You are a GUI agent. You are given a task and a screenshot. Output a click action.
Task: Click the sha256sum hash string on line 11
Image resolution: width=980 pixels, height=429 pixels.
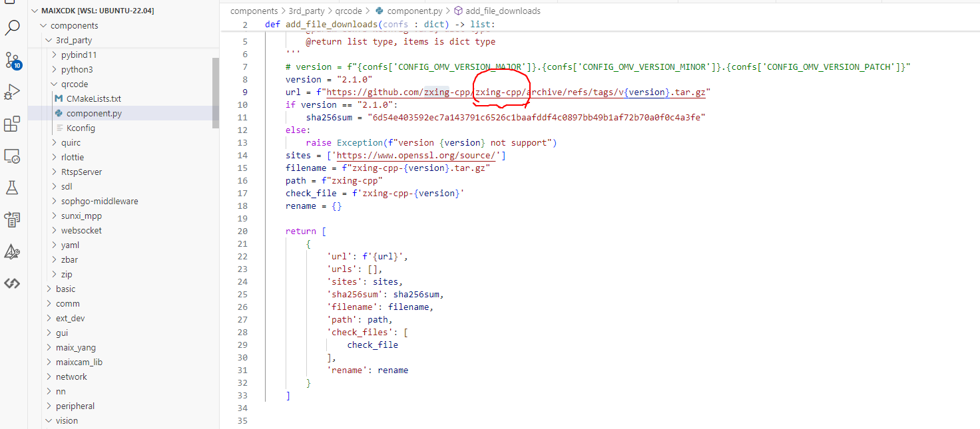pyautogui.click(x=536, y=117)
